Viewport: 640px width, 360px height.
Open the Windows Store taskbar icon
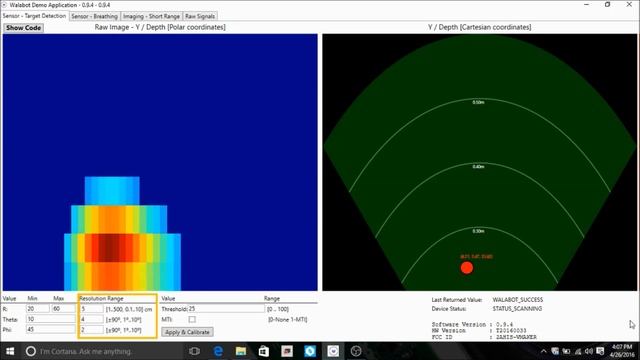[264, 351]
